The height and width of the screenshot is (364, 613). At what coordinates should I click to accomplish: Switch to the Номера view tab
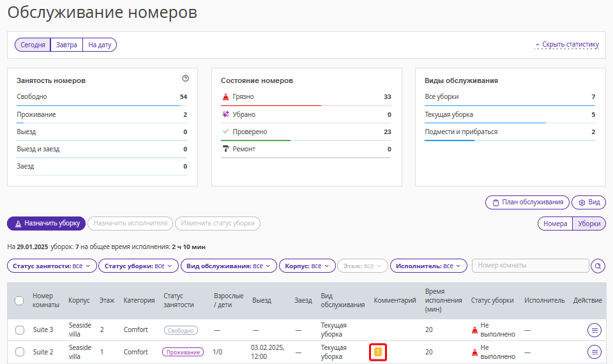click(555, 224)
